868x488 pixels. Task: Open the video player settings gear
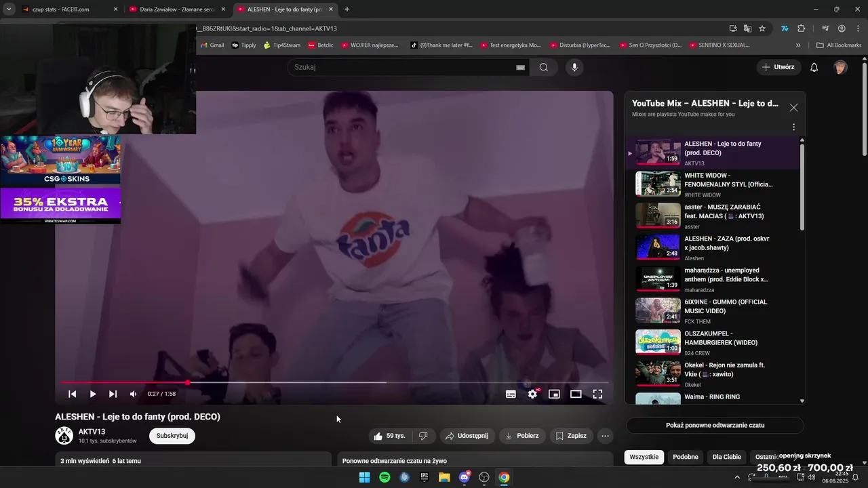pos(533,394)
